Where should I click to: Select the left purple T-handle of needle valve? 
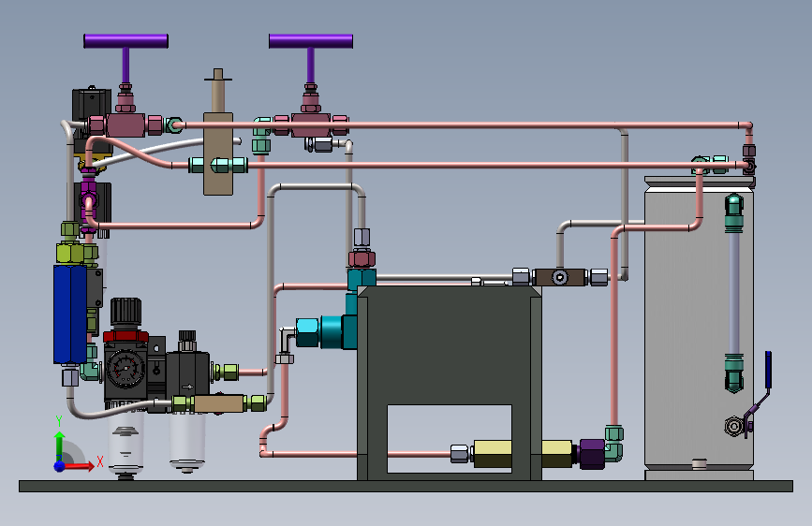(x=125, y=41)
